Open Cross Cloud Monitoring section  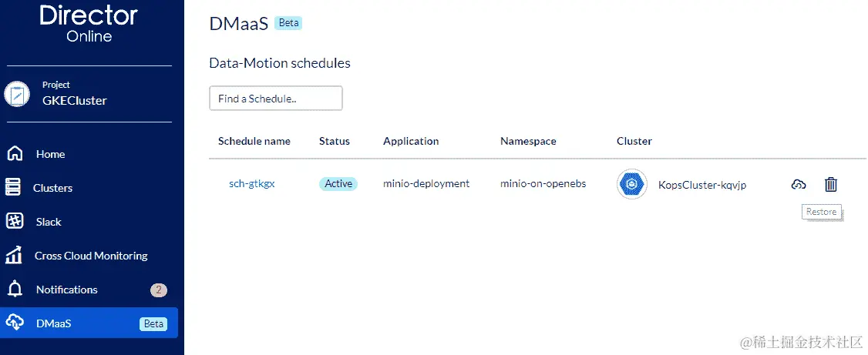[91, 256]
